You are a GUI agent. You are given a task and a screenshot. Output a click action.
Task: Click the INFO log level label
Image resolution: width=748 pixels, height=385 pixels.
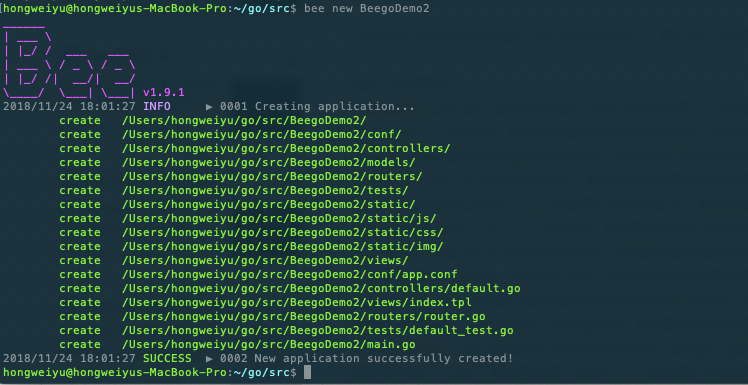(x=156, y=106)
